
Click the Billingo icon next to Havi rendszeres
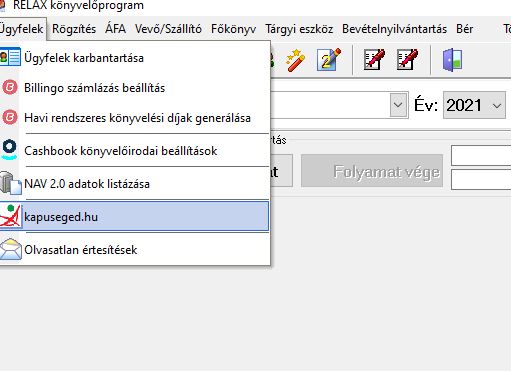tap(10, 117)
